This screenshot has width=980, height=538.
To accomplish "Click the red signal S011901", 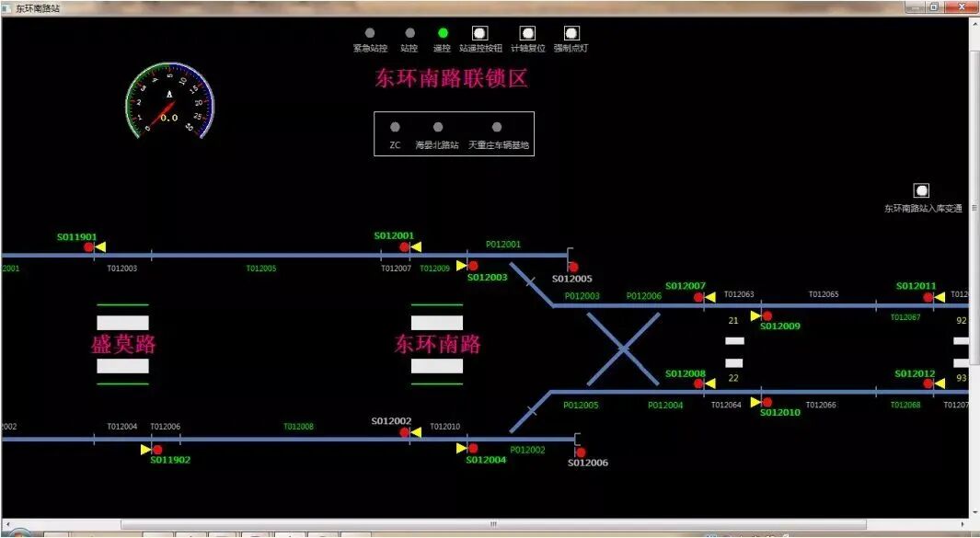I will (88, 247).
